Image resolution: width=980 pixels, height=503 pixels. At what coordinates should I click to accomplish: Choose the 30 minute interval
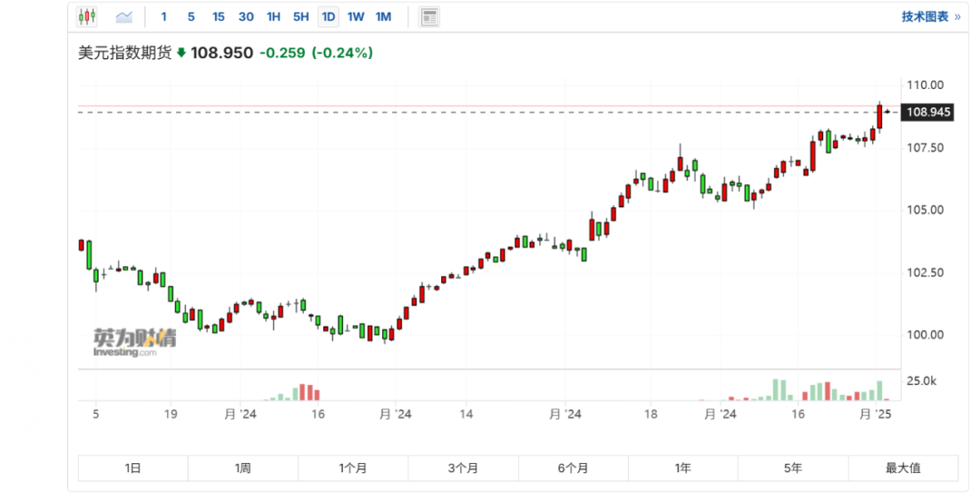coord(246,16)
